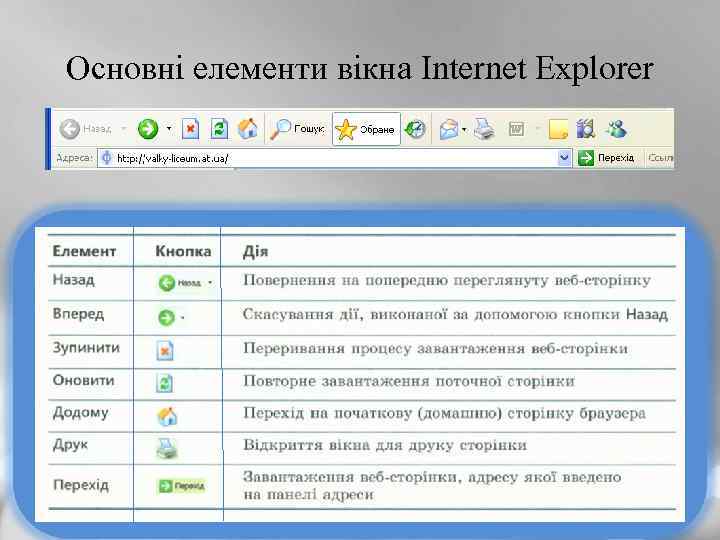Click the Home house icon in the toolbar
This screenshot has width=720, height=540.
[248, 129]
